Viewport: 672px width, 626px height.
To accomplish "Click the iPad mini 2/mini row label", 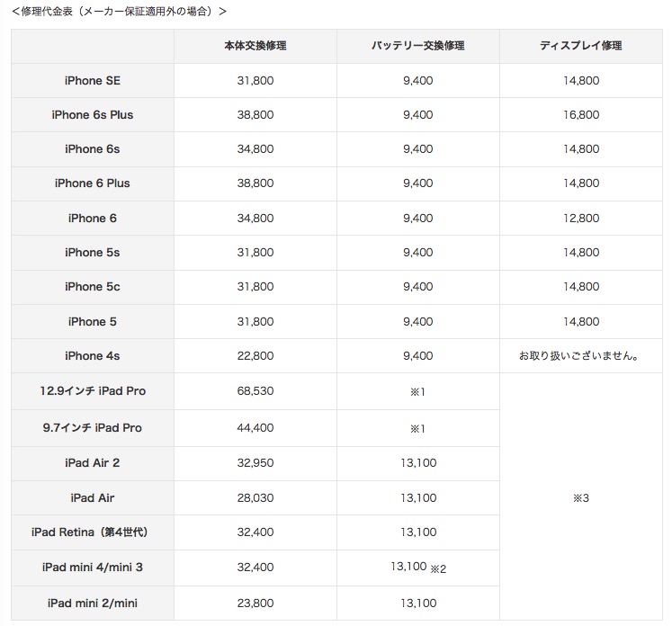I will coord(92,604).
